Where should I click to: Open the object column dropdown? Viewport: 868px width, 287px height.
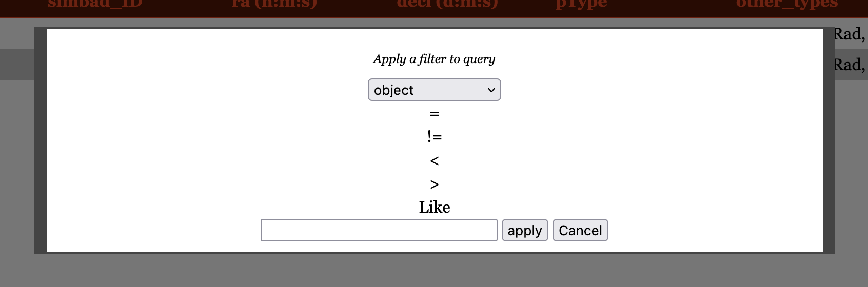[x=434, y=90]
